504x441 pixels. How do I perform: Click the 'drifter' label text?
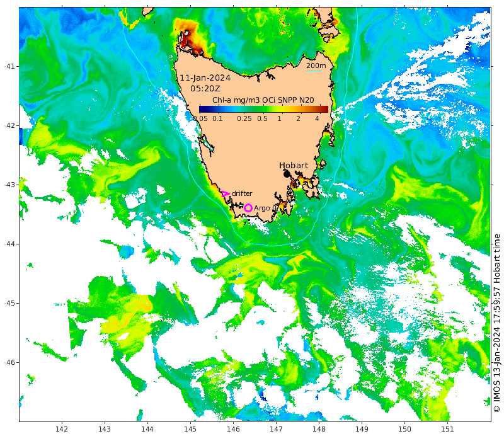click(242, 193)
